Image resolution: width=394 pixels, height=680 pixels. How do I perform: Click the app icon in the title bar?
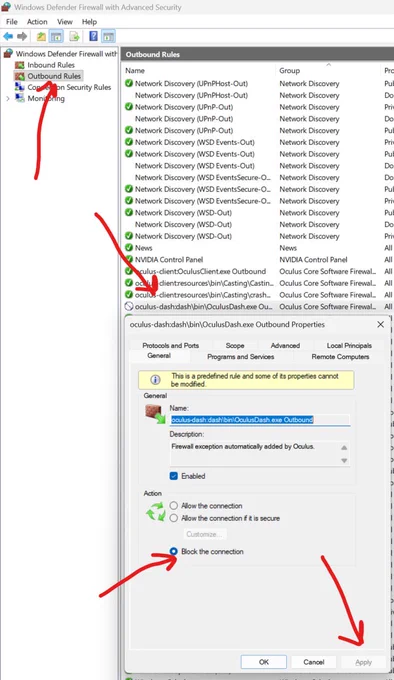6,7
